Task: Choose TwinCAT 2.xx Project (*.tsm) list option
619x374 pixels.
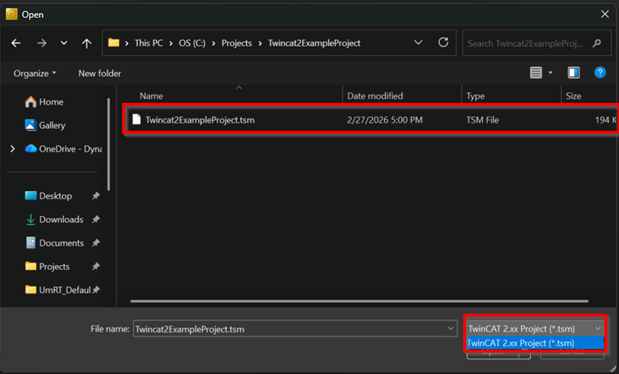Action: pos(535,343)
